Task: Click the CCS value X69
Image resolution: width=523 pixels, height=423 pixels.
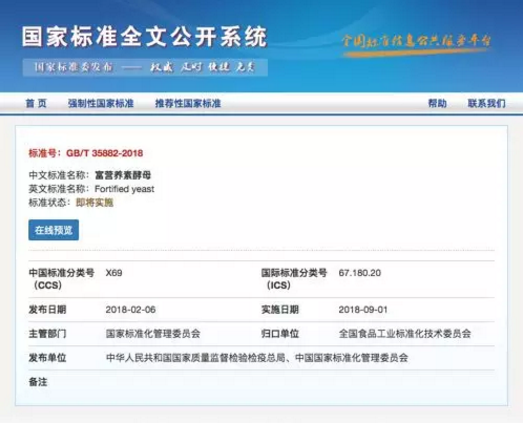Action: [x=114, y=273]
